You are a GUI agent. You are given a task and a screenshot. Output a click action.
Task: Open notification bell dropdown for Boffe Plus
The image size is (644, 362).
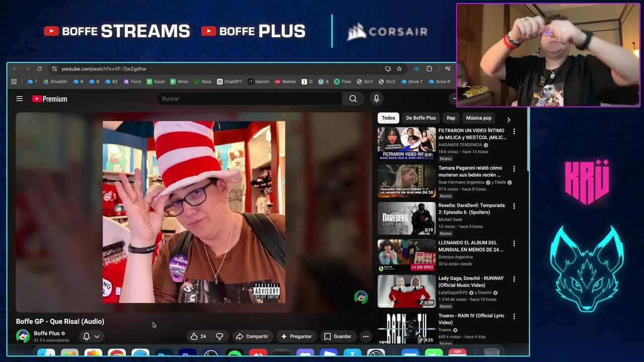point(91,336)
